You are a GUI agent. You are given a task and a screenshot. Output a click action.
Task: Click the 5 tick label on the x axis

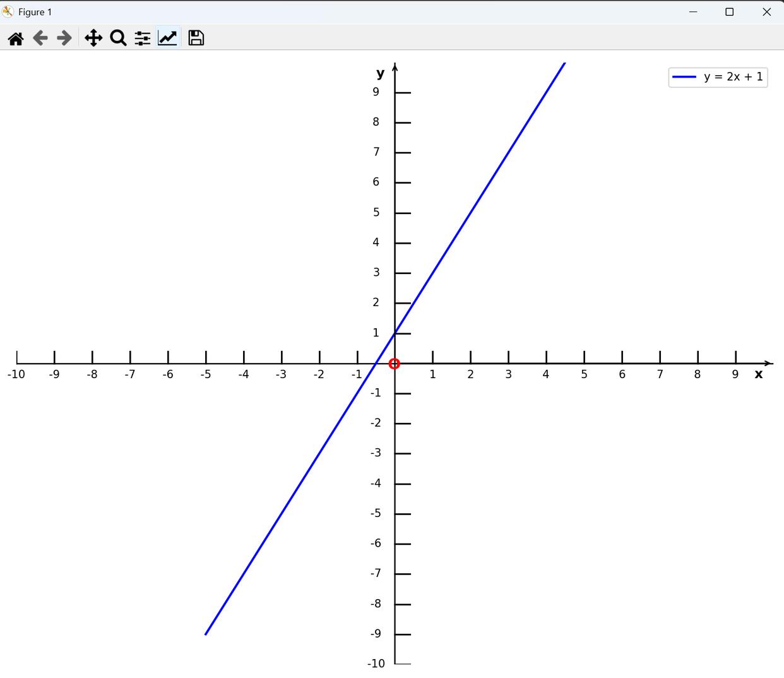tap(584, 374)
